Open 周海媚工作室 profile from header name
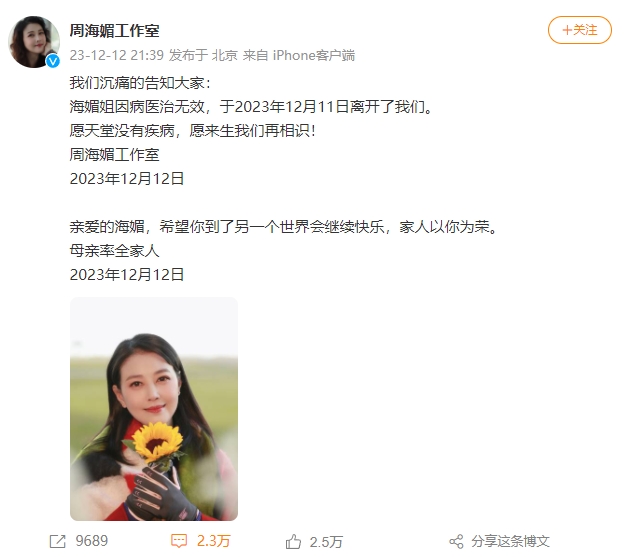 [x=115, y=31]
